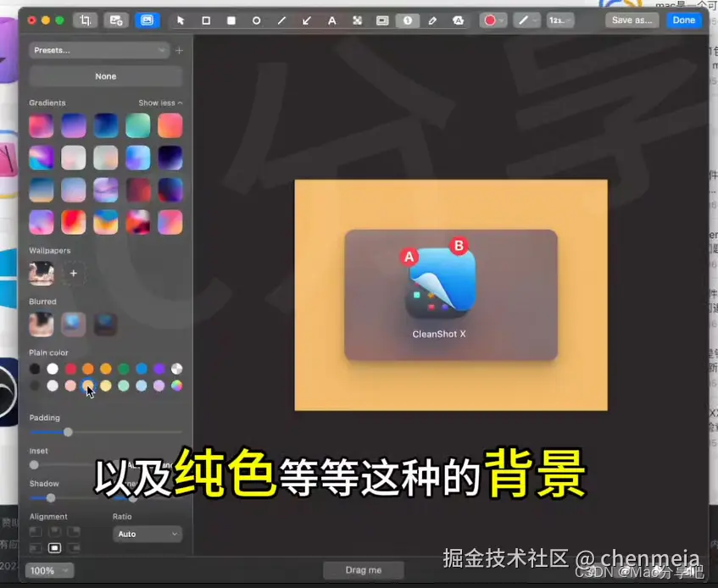This screenshot has width=718, height=588.
Task: Select the filled rectangle tool
Action: tap(231, 19)
